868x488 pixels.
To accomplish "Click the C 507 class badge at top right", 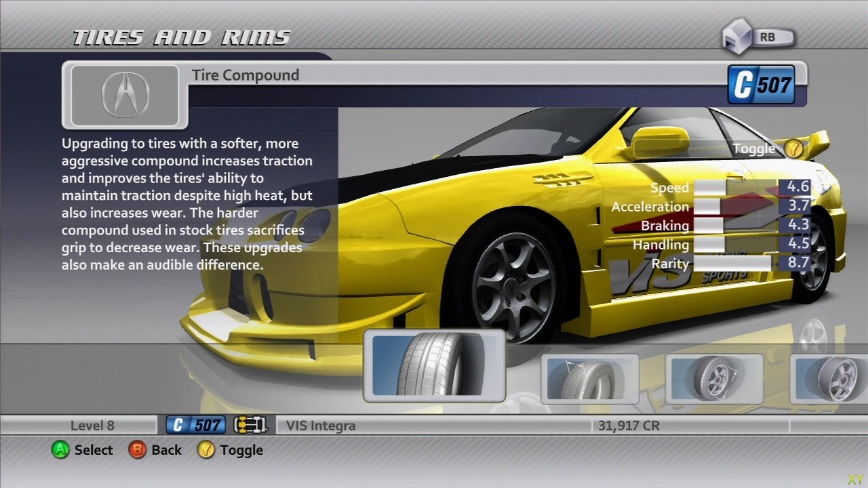I will (761, 85).
